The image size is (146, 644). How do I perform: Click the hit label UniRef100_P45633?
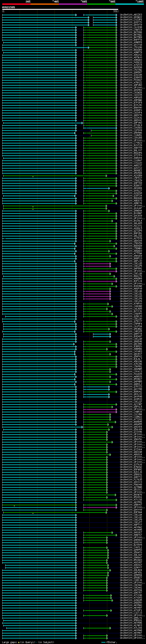click(x=131, y=63)
